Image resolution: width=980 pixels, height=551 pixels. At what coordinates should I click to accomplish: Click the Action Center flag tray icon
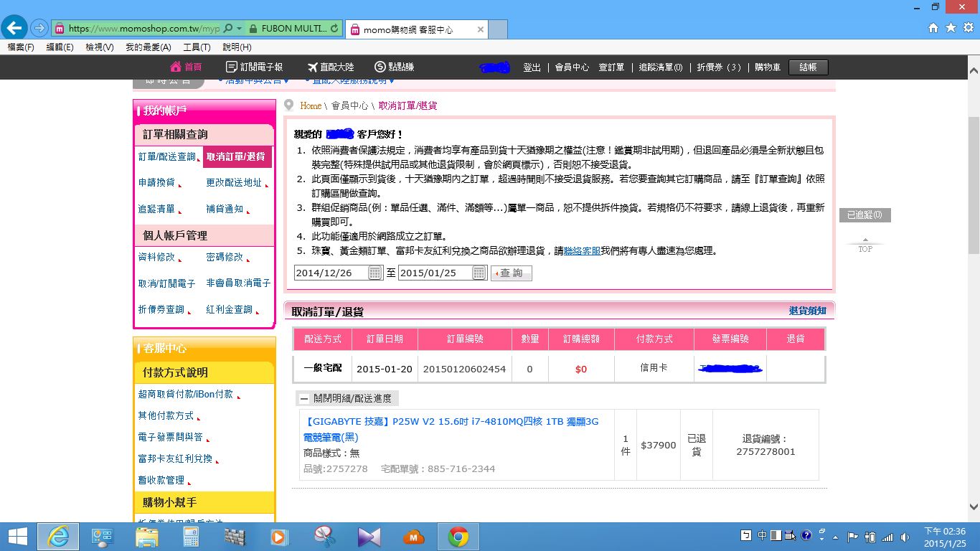click(x=852, y=537)
